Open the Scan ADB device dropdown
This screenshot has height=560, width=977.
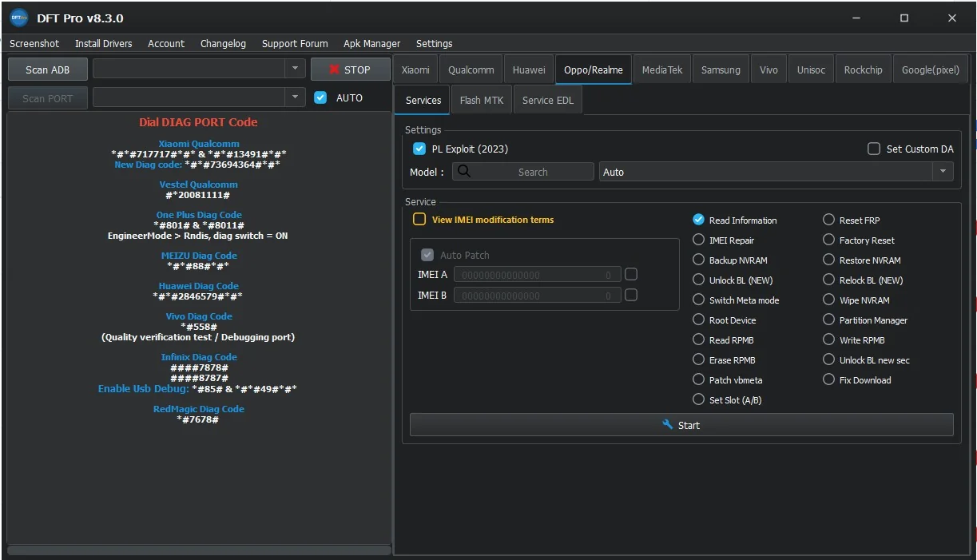[295, 69]
